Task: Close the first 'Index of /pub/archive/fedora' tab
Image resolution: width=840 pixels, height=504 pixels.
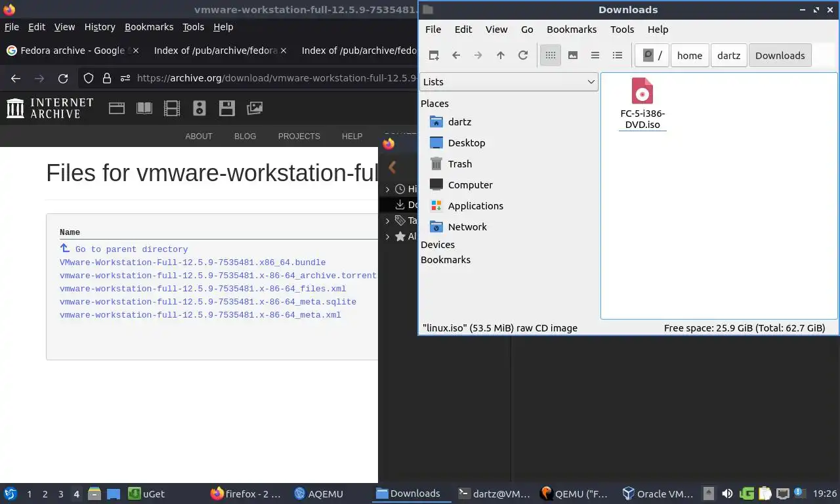Action: coord(283,51)
